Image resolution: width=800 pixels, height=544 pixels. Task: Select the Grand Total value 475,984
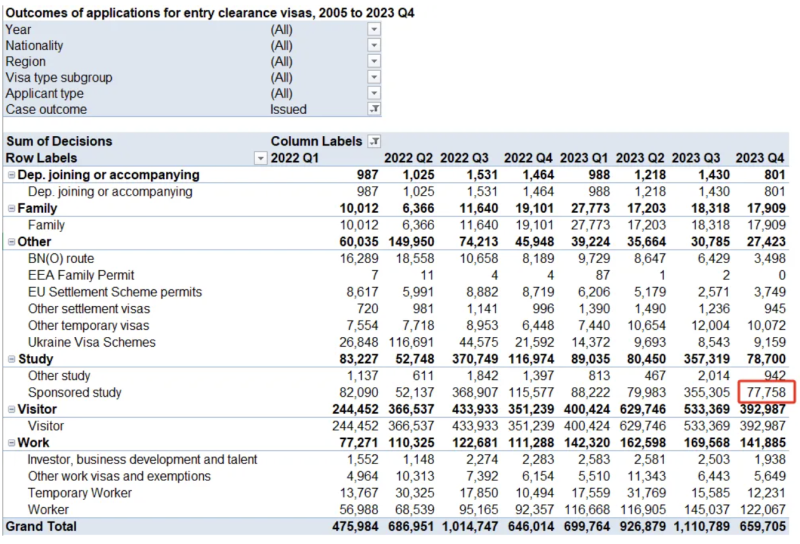coord(356,527)
